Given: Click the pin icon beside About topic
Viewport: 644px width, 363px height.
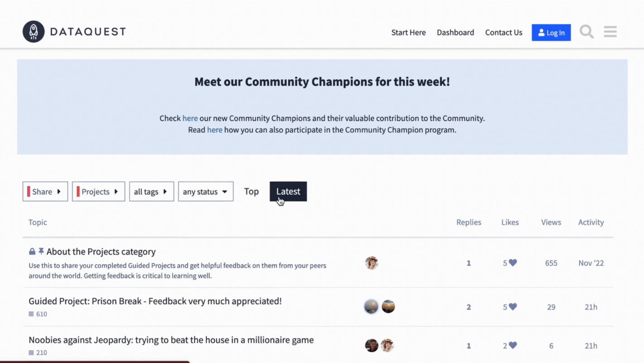Looking at the screenshot, I should pos(41,251).
